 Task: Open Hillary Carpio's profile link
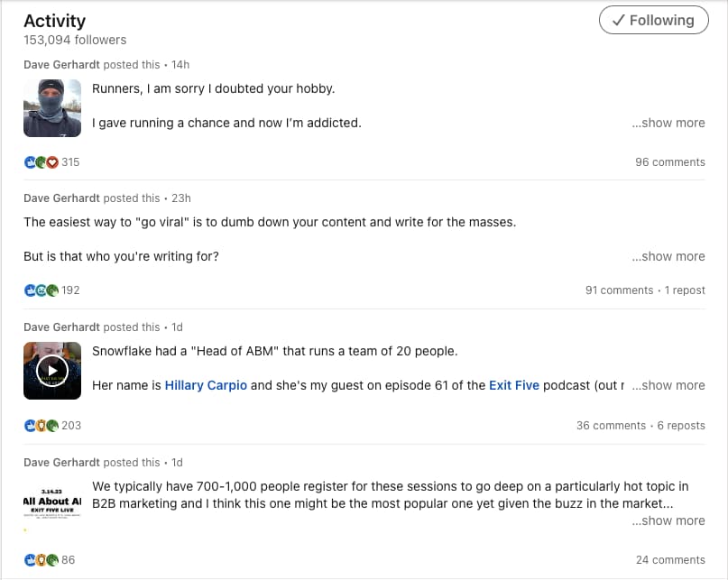pyautogui.click(x=206, y=385)
